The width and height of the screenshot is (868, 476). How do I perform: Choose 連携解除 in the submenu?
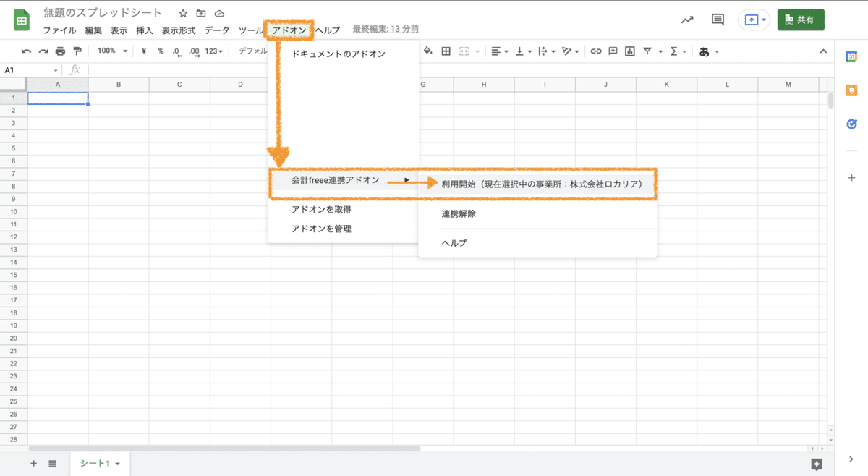pos(537,214)
